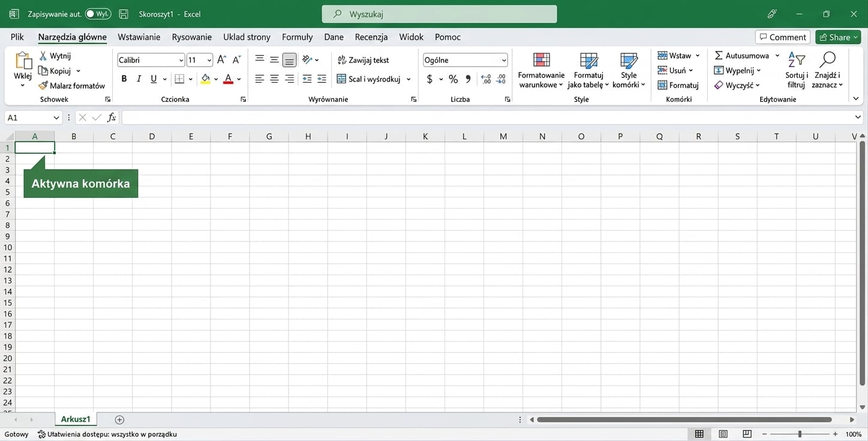Image resolution: width=868 pixels, height=441 pixels.
Task: Decrease font size with the smaller A icon
Action: point(236,60)
